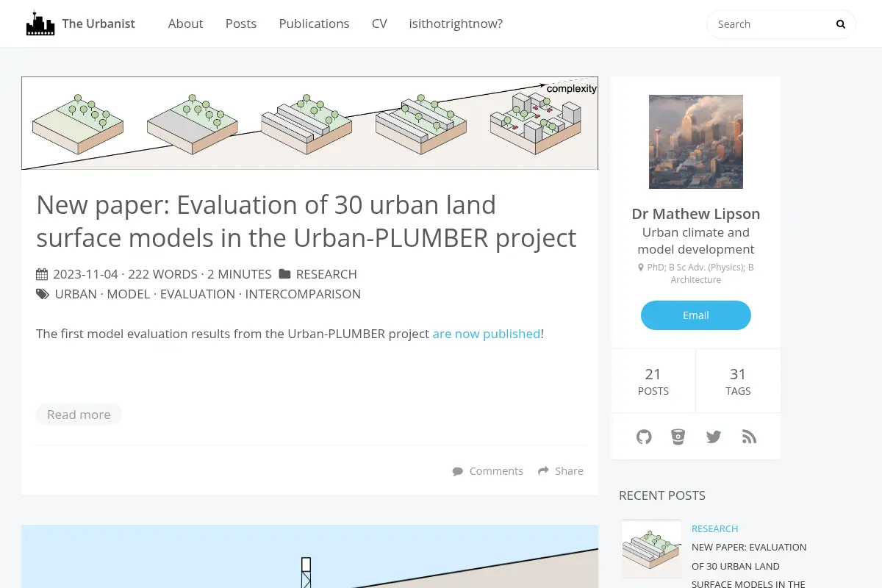This screenshot has width=882, height=588.
Task: Open the complexity diagram banner image
Action: (309, 123)
